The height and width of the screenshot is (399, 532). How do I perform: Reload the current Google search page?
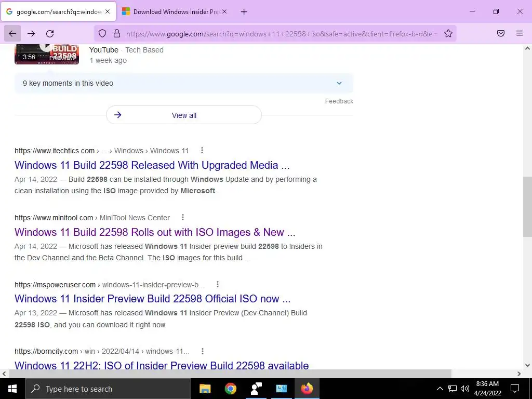tap(50, 33)
